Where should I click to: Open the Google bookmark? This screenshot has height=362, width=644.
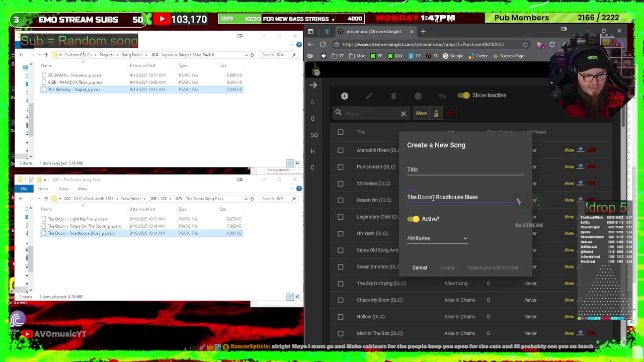[453, 56]
